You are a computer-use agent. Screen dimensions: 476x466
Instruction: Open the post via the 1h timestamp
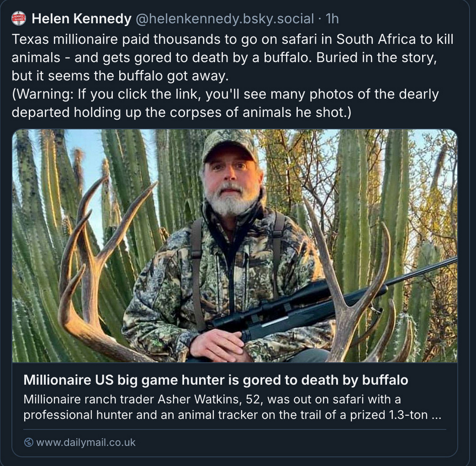point(332,19)
